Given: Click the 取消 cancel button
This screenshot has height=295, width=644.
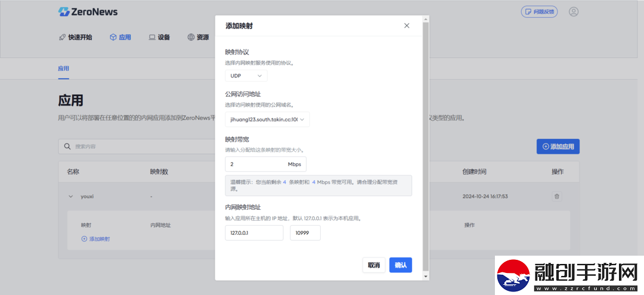Looking at the screenshot, I should (374, 265).
